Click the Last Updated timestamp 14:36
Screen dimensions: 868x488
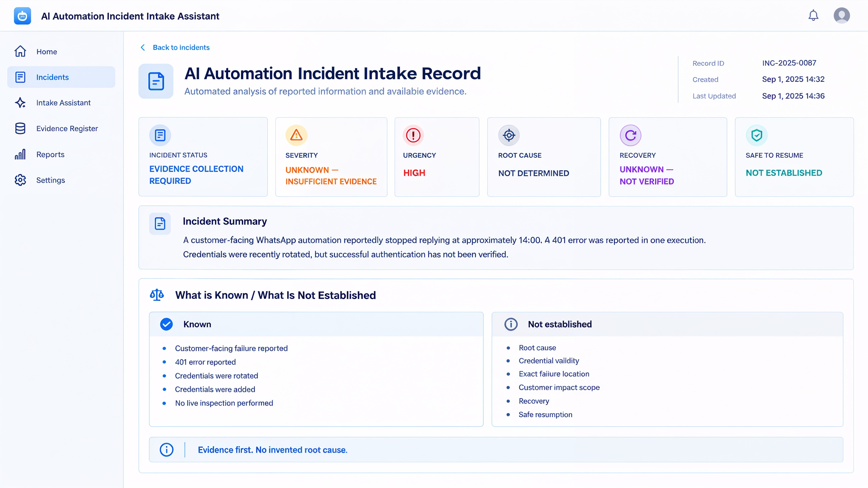[x=793, y=96]
